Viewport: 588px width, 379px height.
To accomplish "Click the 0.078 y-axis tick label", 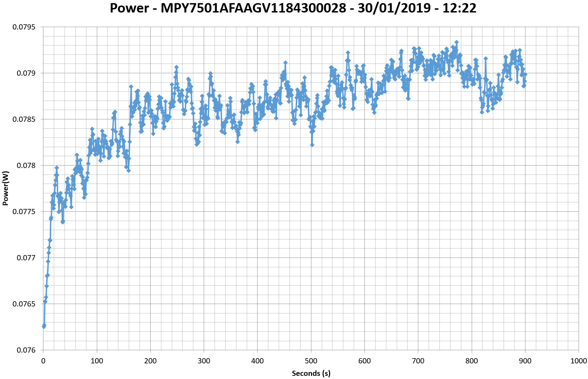I will click(x=27, y=166).
